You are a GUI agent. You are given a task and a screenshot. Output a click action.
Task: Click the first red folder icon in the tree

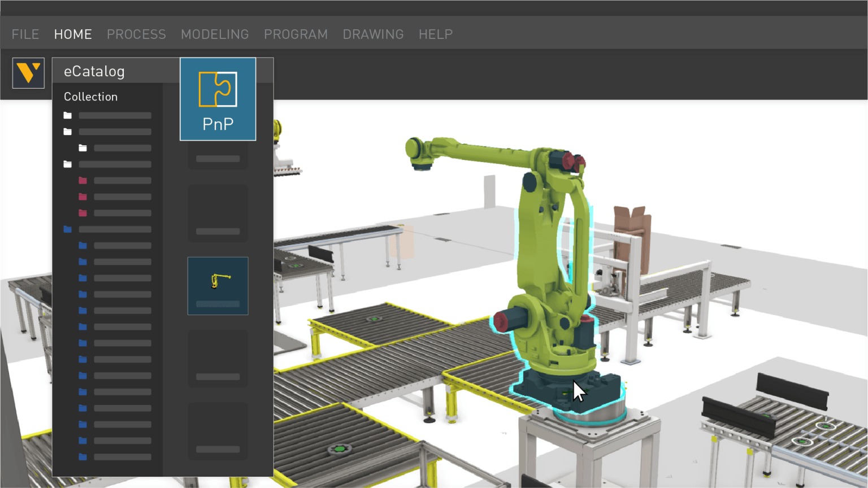click(x=83, y=180)
